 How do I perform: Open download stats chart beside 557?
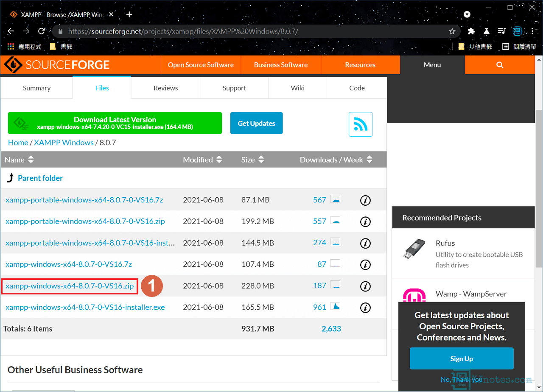coord(335,221)
